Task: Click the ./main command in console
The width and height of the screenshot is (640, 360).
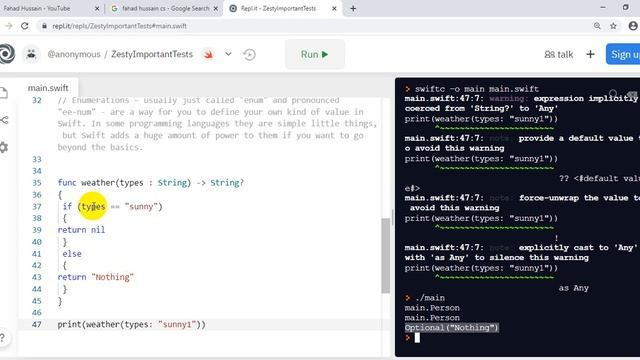Action: 430,298
